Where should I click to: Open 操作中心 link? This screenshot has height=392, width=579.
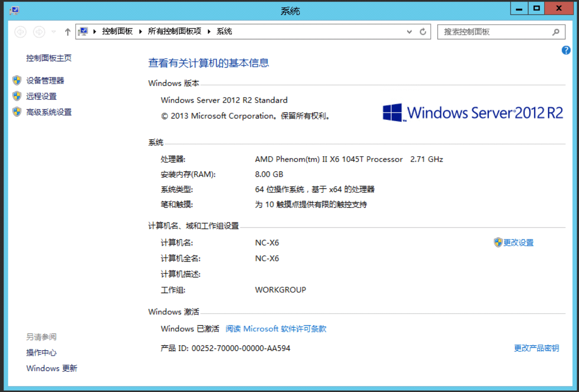click(x=41, y=353)
